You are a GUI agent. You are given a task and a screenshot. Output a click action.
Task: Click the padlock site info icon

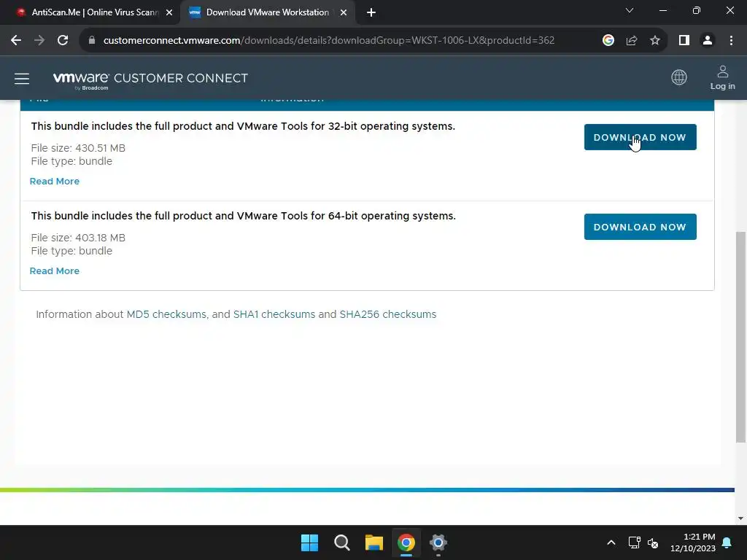pyautogui.click(x=92, y=41)
